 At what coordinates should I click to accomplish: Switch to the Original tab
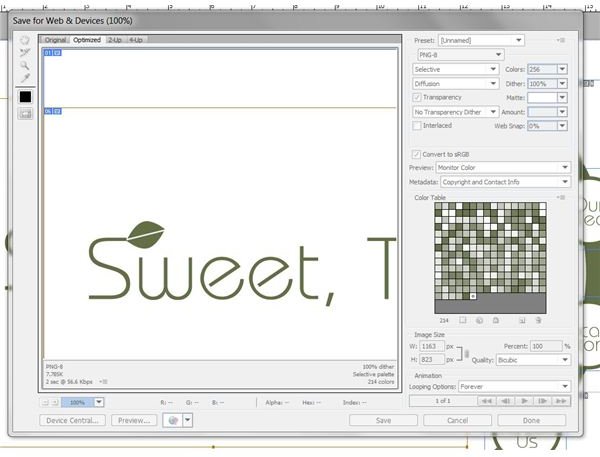[x=55, y=40]
